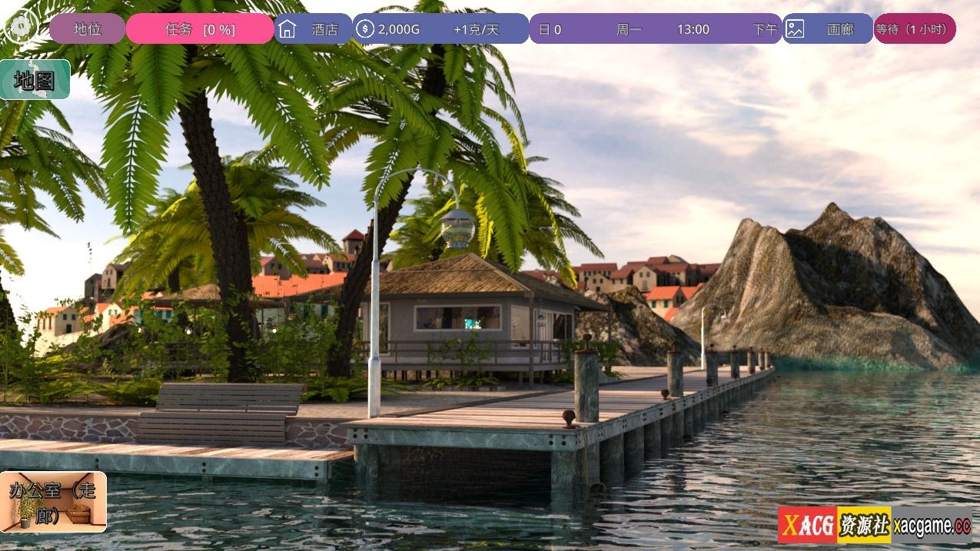The image size is (980, 551).
Task: Open the 任务 [0 %] quest log
Action: click(x=200, y=29)
